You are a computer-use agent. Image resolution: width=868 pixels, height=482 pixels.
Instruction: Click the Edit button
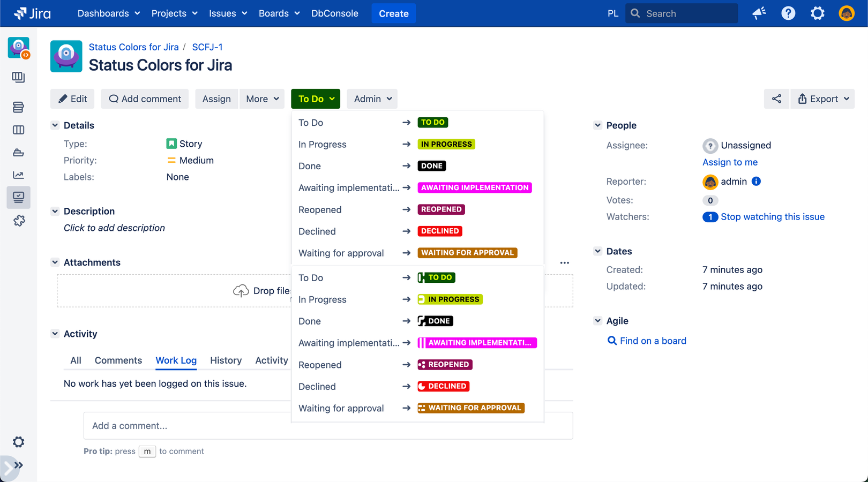click(x=72, y=99)
